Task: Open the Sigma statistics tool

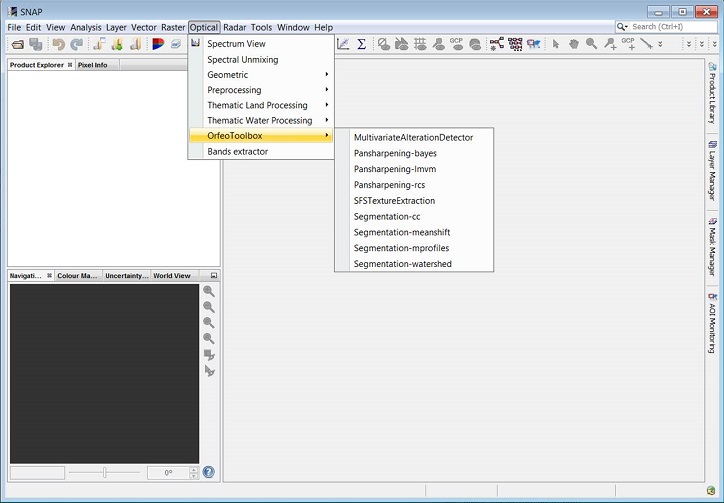Action: point(362,44)
